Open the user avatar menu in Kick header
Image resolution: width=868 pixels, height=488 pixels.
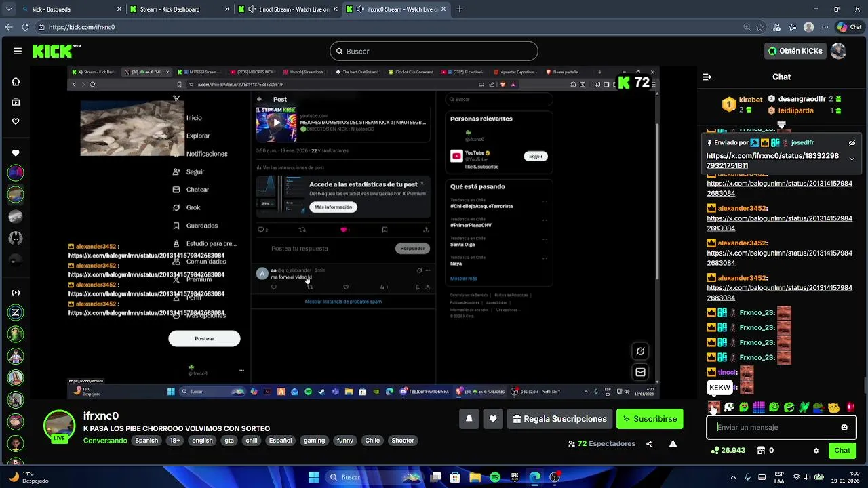tap(839, 51)
